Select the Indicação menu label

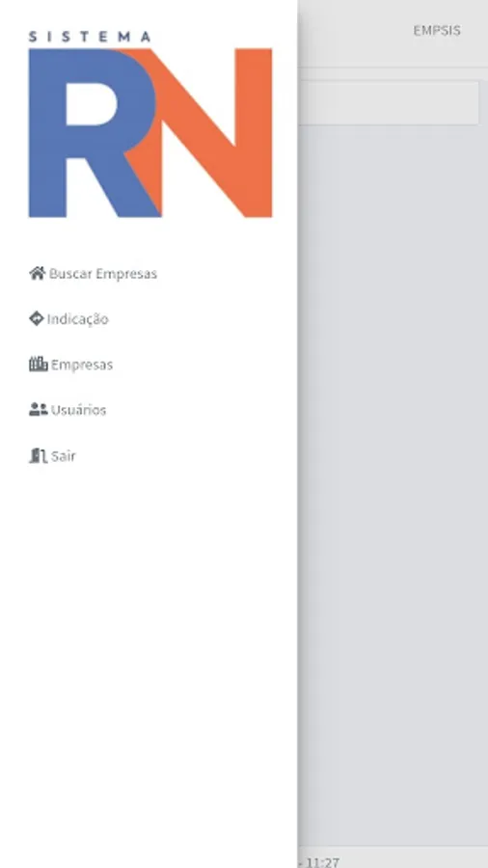click(77, 319)
